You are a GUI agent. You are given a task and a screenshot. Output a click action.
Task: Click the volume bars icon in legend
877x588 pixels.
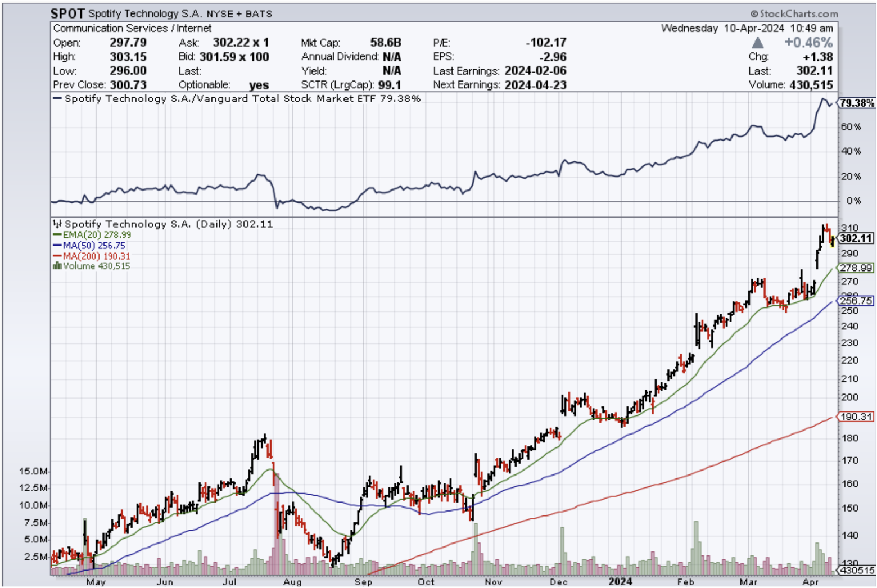tap(56, 266)
